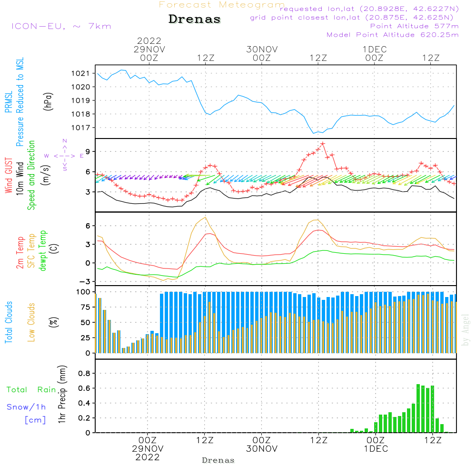This screenshot has width=476, height=476.
Task: Select the green Speed and Direction label
Action: pos(31,175)
